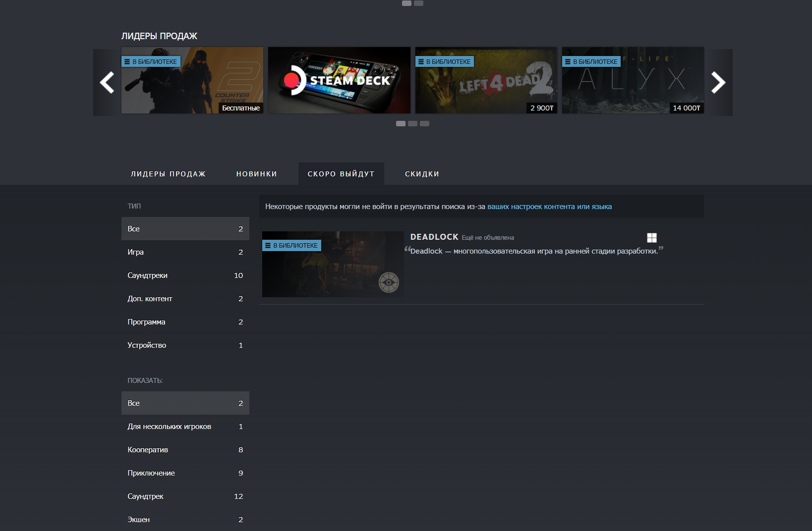Select third top sellers pagination dot

click(x=424, y=124)
